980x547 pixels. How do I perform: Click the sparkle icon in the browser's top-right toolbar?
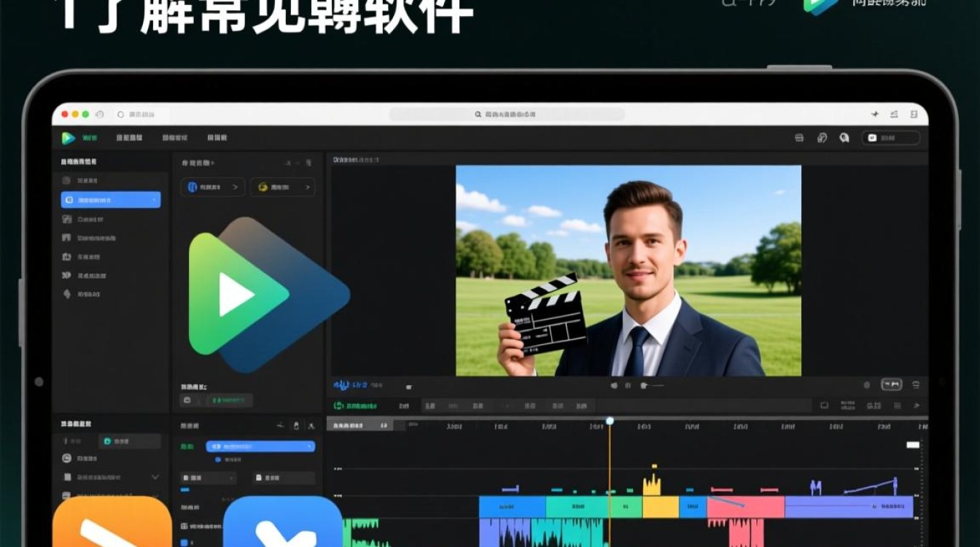click(874, 115)
